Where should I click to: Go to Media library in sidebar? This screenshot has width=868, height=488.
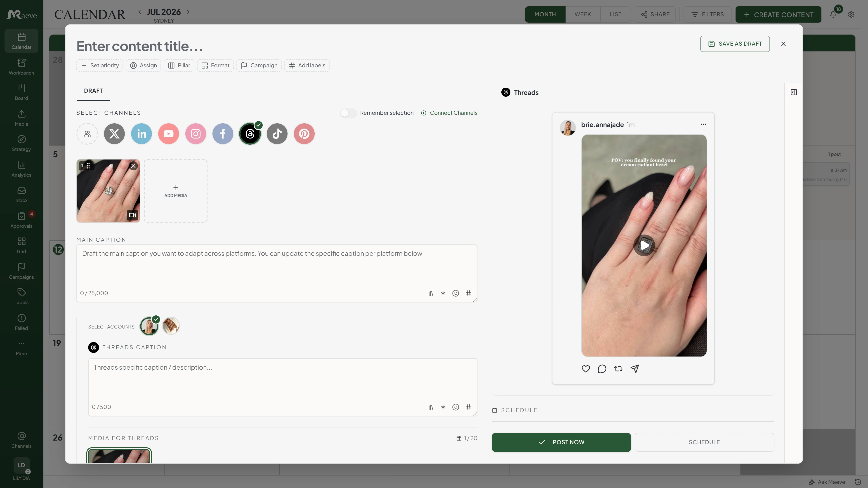tap(21, 118)
